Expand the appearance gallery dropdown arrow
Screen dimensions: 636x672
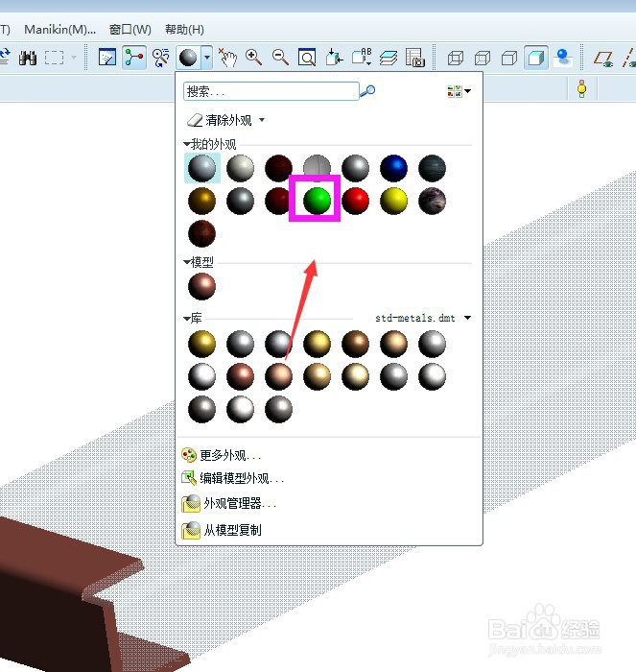click(207, 58)
